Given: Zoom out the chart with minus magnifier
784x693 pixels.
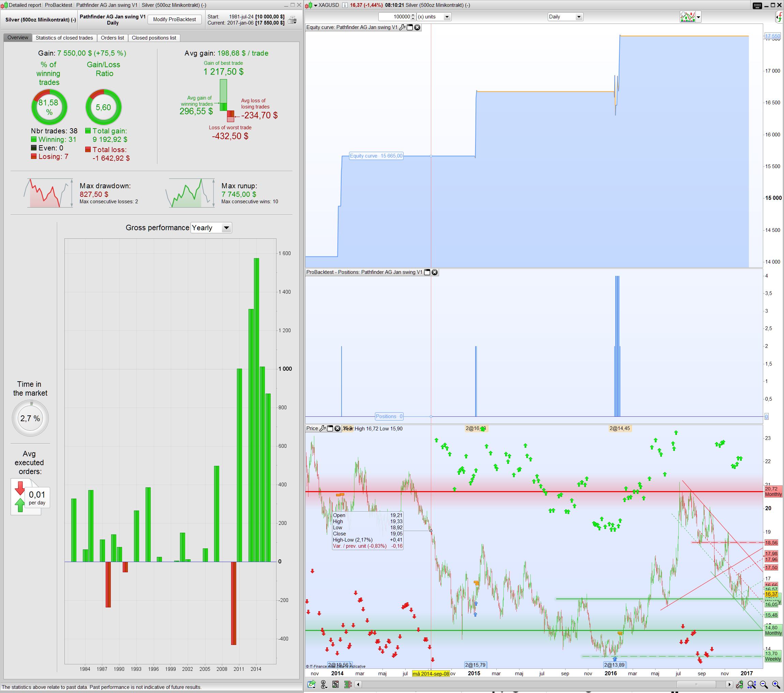Looking at the screenshot, I should tap(764, 684).
